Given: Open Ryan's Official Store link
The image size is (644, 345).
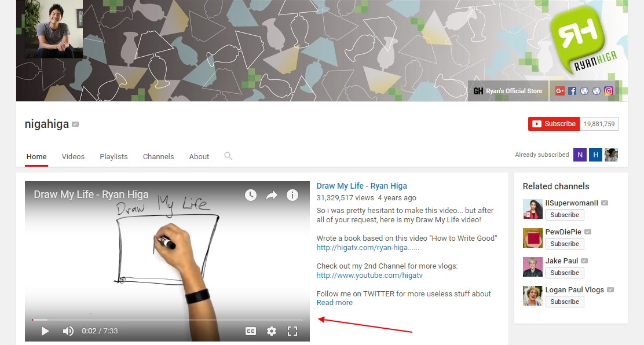Looking at the screenshot, I should pyautogui.click(x=508, y=91).
